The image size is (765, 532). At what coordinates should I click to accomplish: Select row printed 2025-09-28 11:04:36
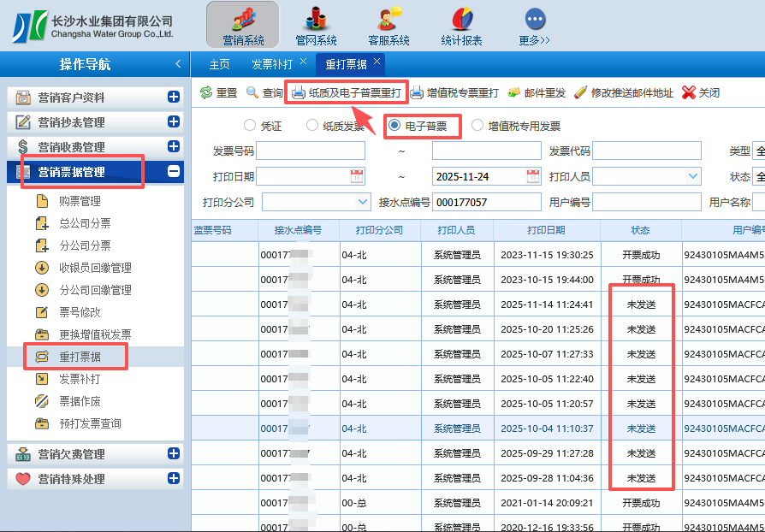click(478, 478)
